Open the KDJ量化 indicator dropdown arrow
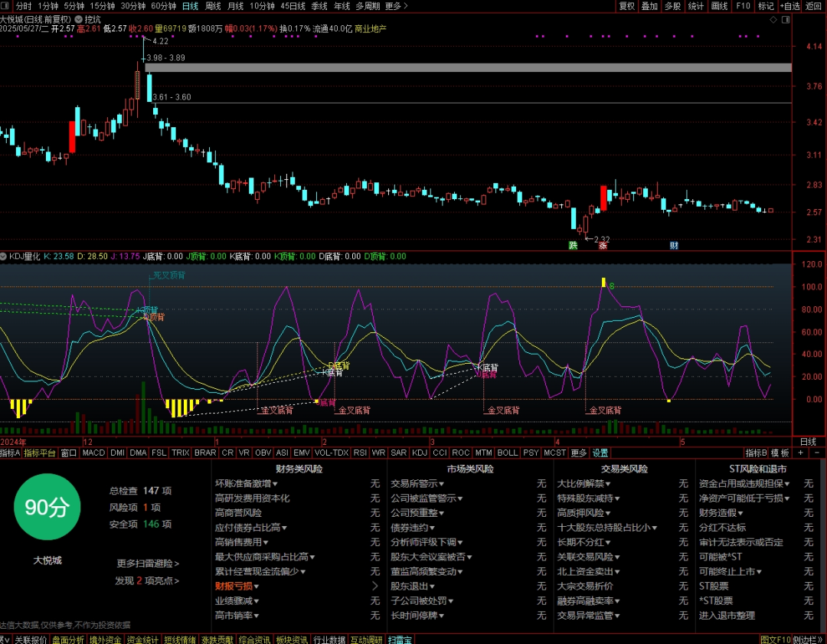The image size is (827, 644). [x=4, y=257]
